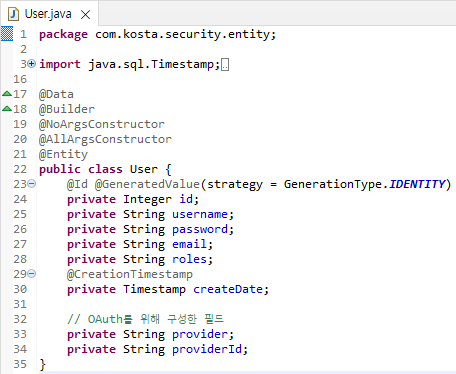456x374 pixels.
Task: Click java.sql.Timestamp in the import line
Action: (151, 64)
